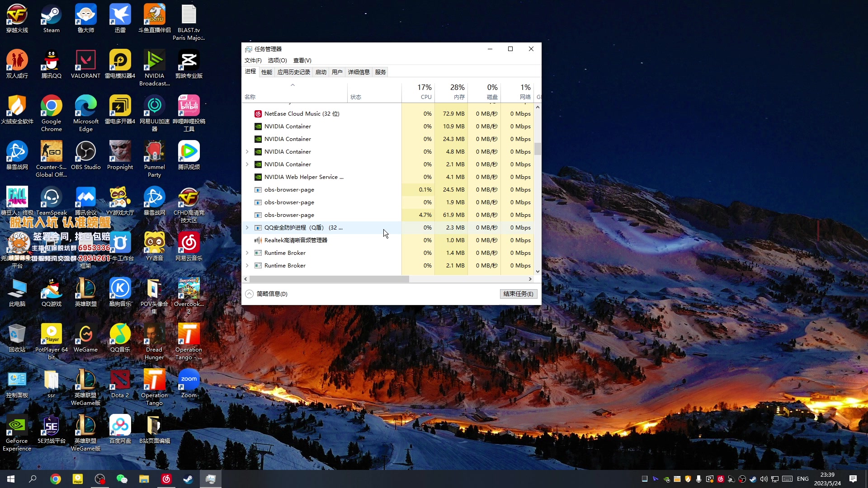868x488 pixels.
Task: Expand QQ安全防护进程 process group
Action: 247,228
